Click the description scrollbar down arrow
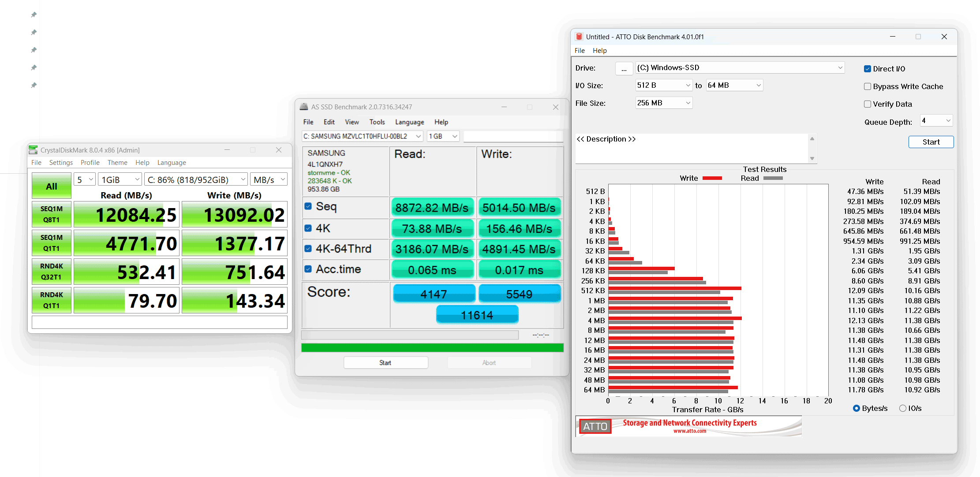The height and width of the screenshot is (477, 980). [812, 159]
